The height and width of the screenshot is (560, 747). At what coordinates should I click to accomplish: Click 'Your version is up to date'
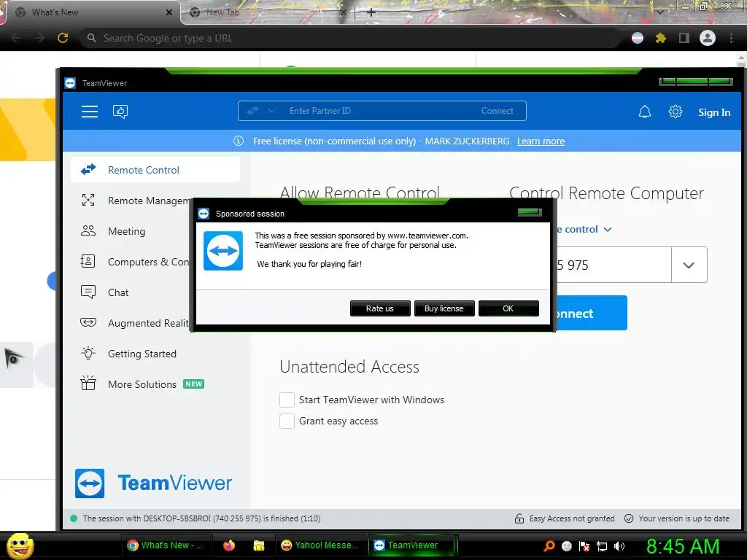coord(684,518)
